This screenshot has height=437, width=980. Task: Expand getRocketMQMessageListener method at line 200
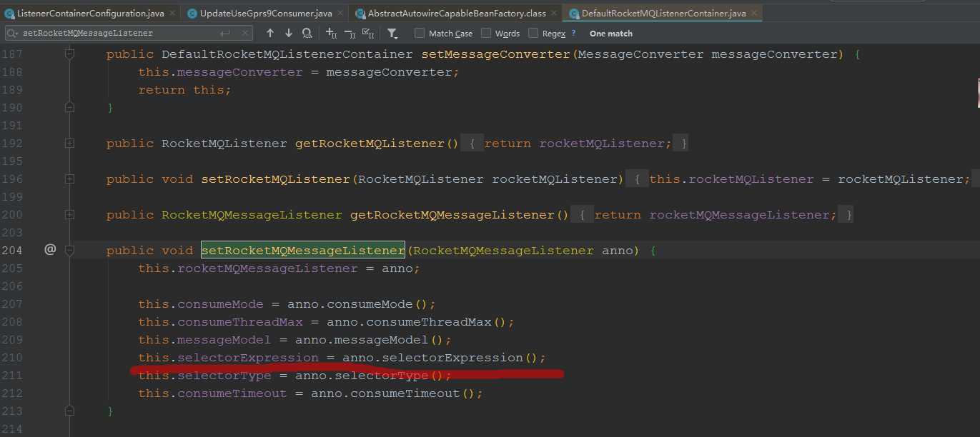69,214
